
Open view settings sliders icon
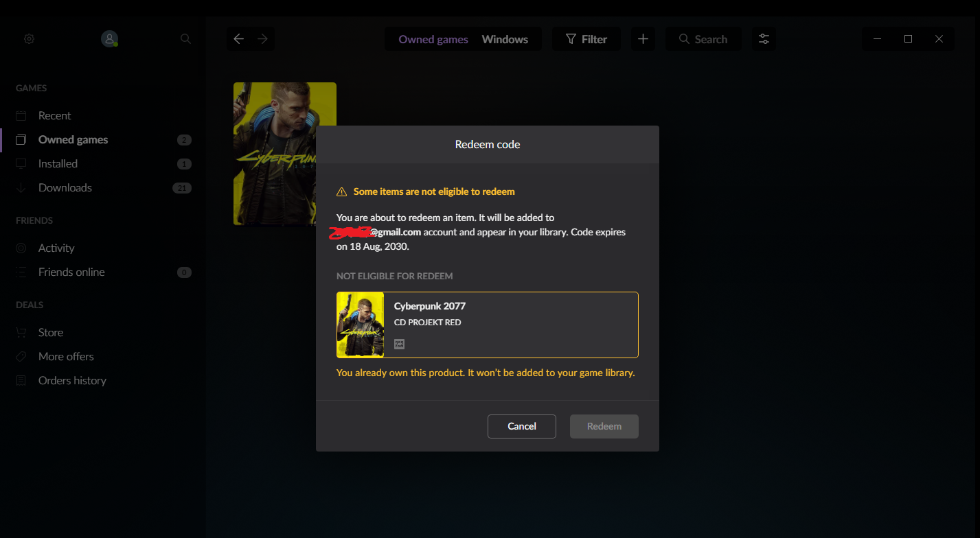pos(764,39)
